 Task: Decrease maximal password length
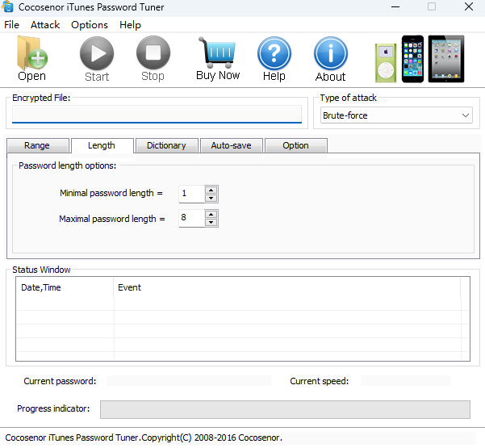pyautogui.click(x=211, y=222)
